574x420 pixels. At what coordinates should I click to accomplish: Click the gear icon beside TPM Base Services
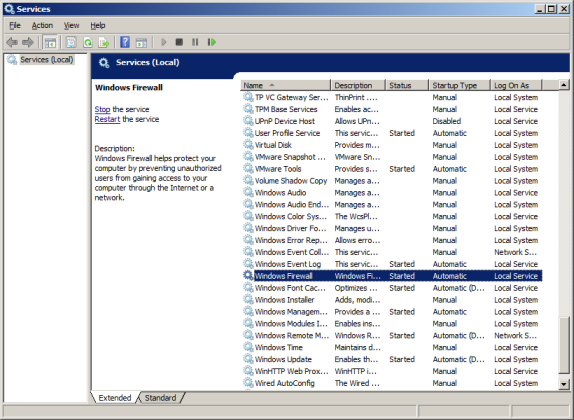point(248,109)
